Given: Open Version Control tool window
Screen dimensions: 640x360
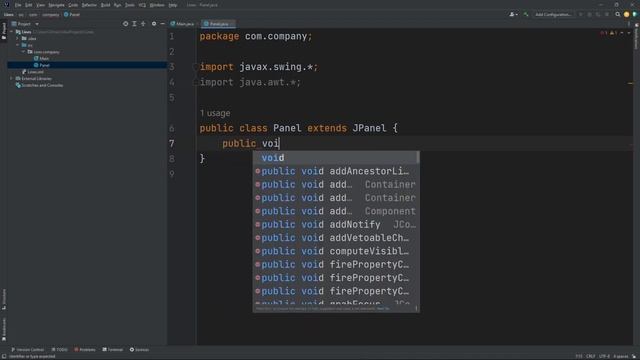Looking at the screenshot, I should coord(27,350).
